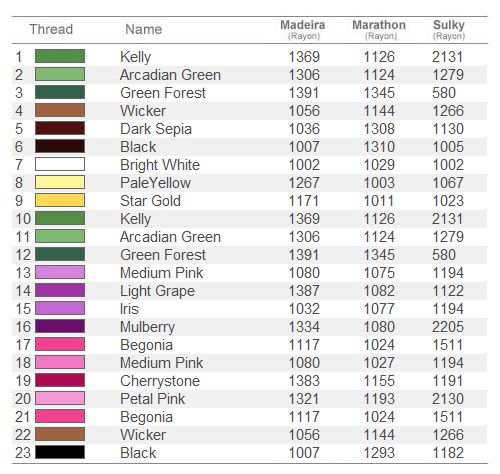500x474 pixels.
Task: Pick the Pale Yellow swatch on thread 8
Action: [60, 182]
